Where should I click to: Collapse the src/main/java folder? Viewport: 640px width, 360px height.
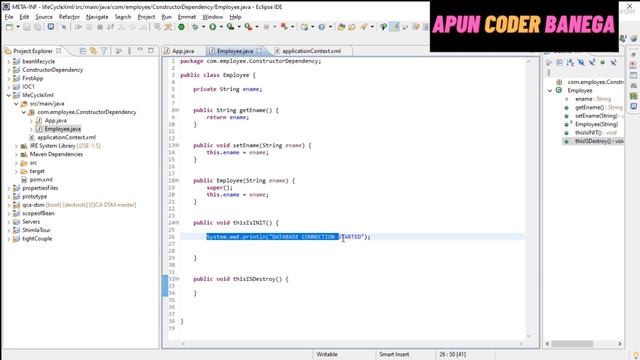coord(16,104)
